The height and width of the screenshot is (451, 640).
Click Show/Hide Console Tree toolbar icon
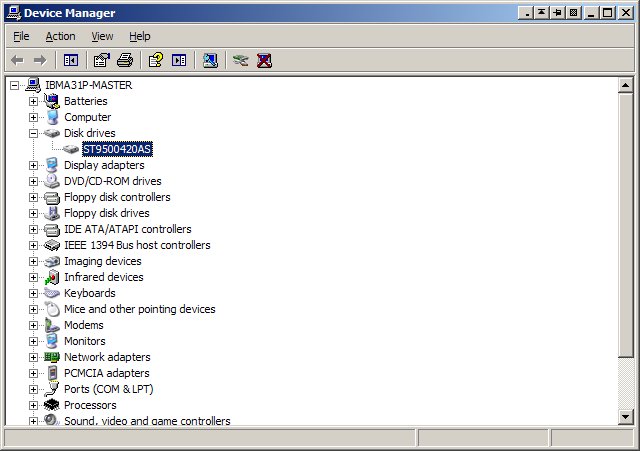coord(71,60)
